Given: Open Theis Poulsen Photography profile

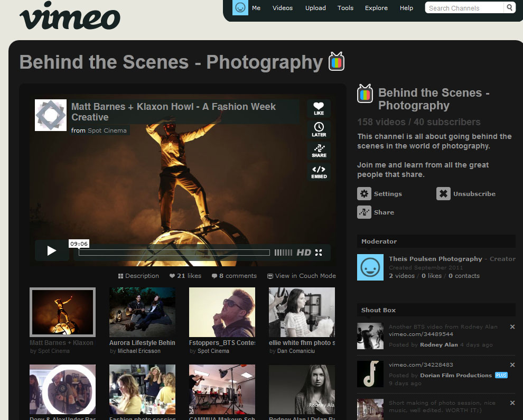Looking at the screenshot, I should pos(436,258).
